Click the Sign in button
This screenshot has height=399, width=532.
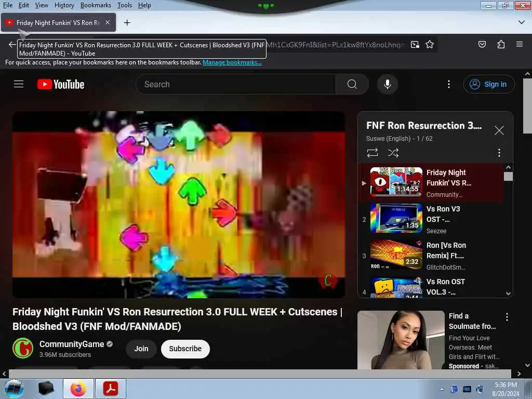(x=488, y=84)
